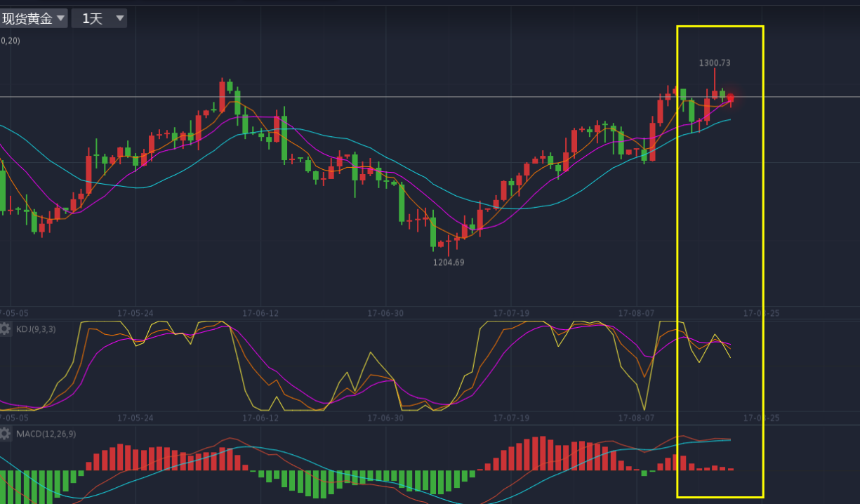Select the candle with the 1300.73 high wick

point(715,93)
